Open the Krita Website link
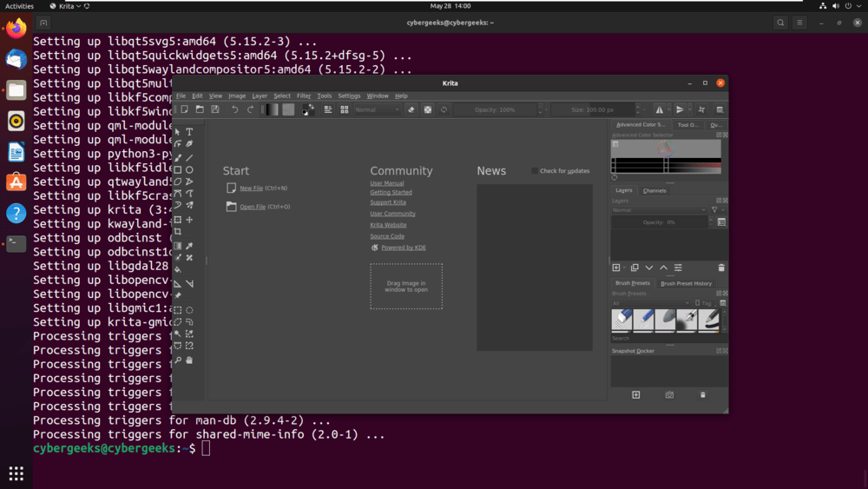Viewport: 868px width, 489px height. pyautogui.click(x=388, y=225)
